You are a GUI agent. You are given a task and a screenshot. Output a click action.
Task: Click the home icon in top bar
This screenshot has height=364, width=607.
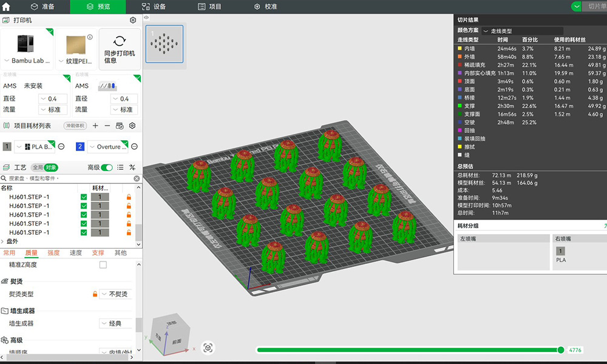pyautogui.click(x=7, y=7)
